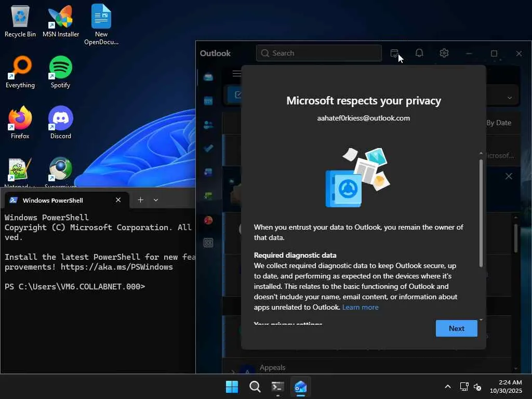Open the By Date sort option

tap(499, 123)
